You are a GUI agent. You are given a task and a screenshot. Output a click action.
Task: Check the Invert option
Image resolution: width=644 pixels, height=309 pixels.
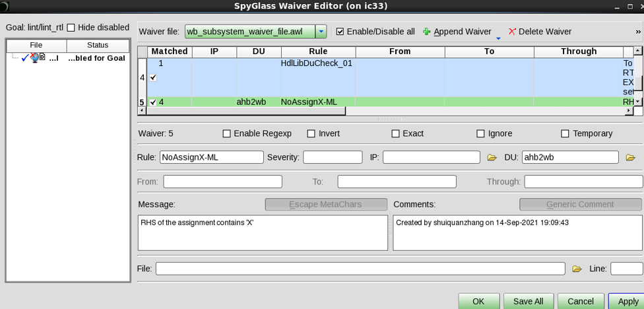[311, 133]
